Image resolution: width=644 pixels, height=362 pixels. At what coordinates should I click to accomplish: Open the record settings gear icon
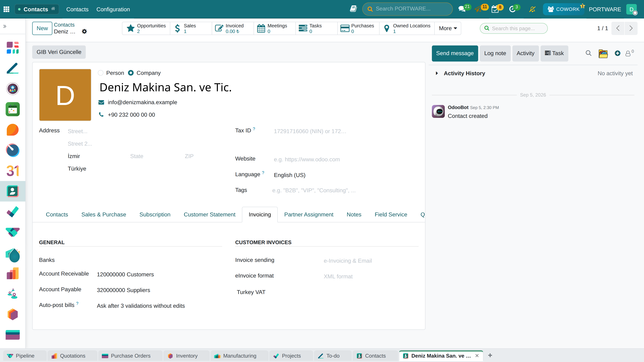point(85,32)
